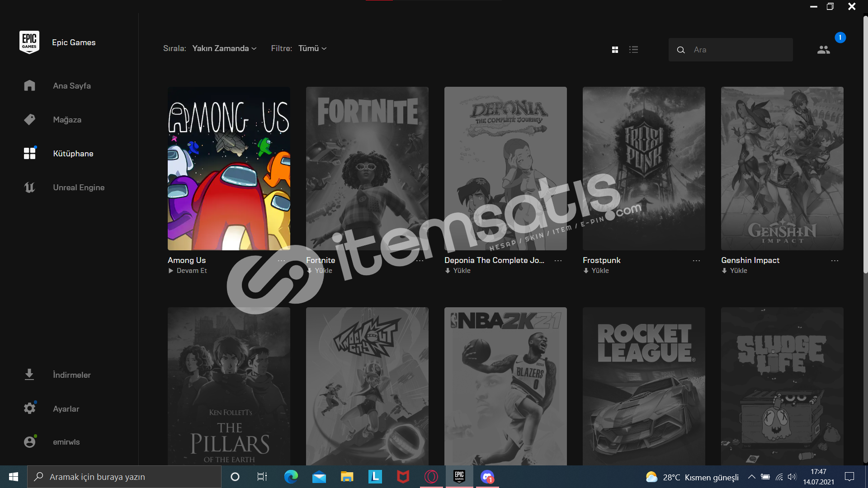Click Sludge Life cover
Viewport: 868px width, 488px height.
point(782,386)
